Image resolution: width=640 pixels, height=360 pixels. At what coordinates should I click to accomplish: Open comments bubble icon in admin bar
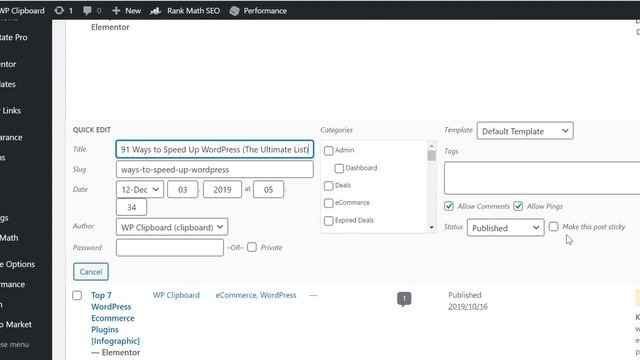pyautogui.click(x=87, y=11)
